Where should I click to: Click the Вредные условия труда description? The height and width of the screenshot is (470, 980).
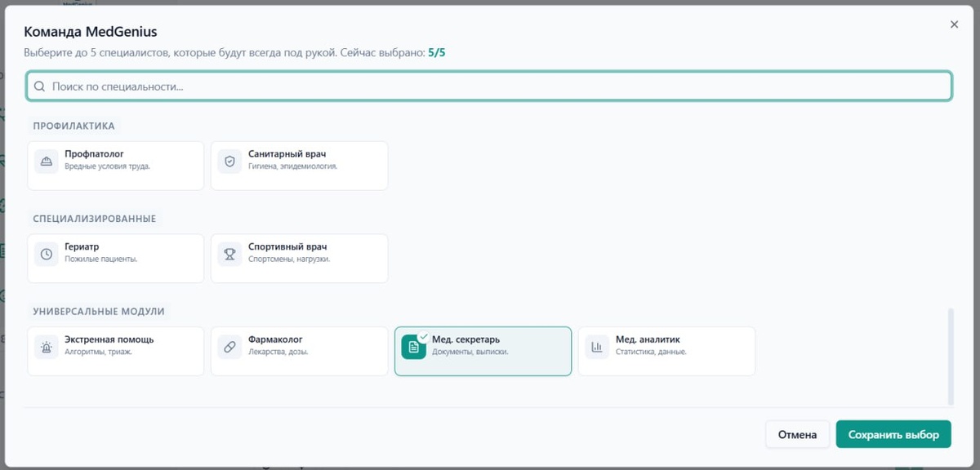pos(107,166)
